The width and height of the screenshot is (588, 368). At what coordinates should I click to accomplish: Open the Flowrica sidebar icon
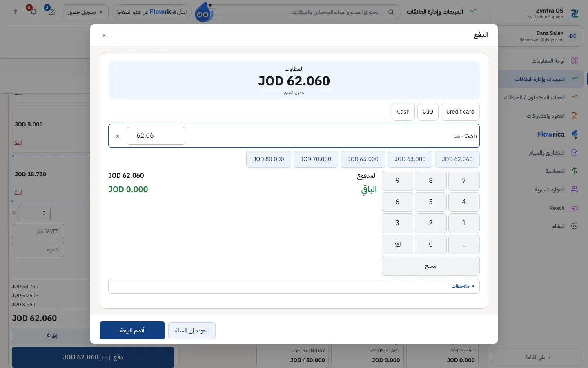[x=575, y=134]
